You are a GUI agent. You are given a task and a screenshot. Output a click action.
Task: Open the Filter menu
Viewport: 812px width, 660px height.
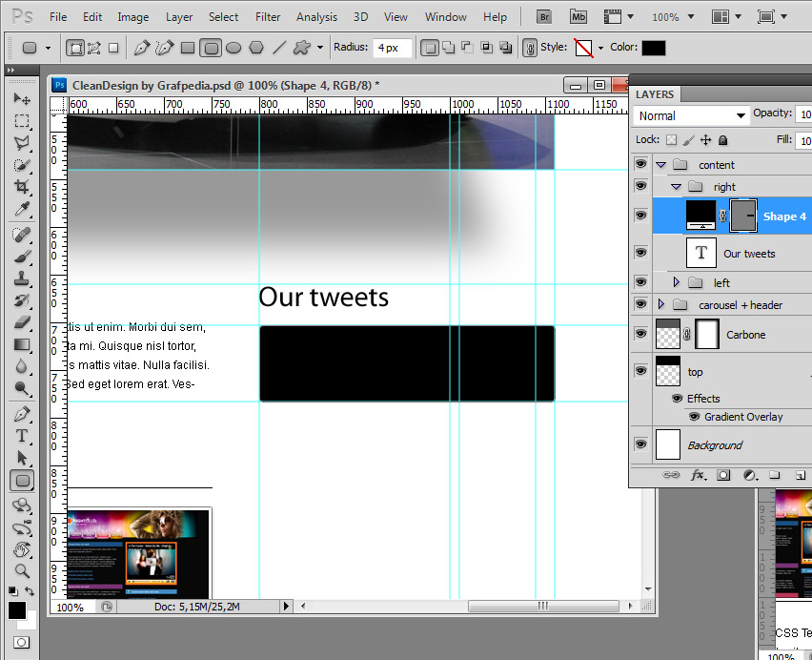(268, 17)
